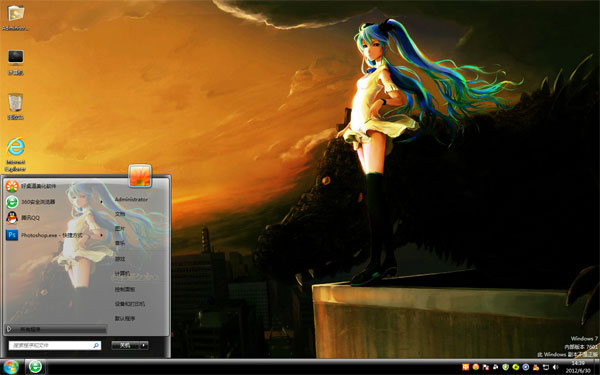Screen dimensions: 600x375
Task: Click the orange 中 input method tray icon
Action: click(466, 367)
